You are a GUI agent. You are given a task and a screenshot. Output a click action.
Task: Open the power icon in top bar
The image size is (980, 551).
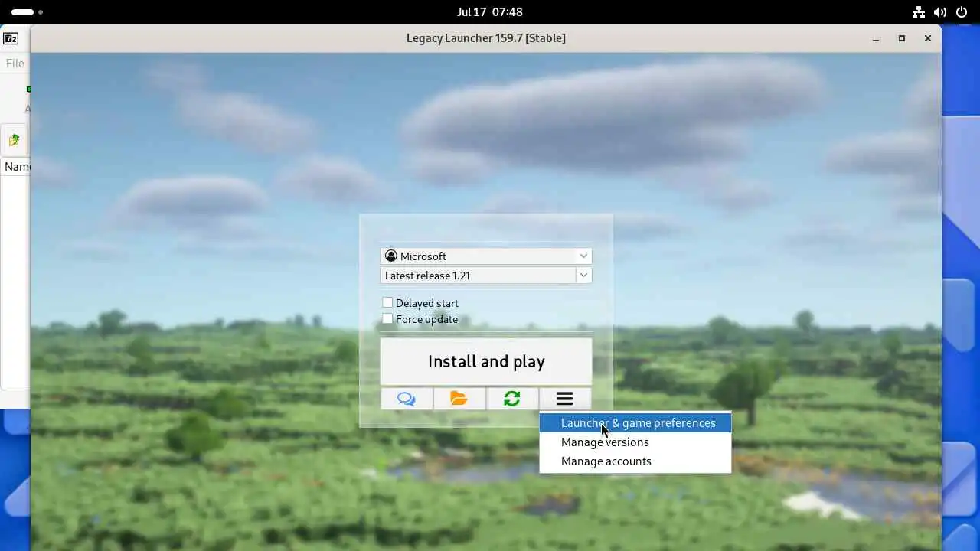tap(962, 12)
